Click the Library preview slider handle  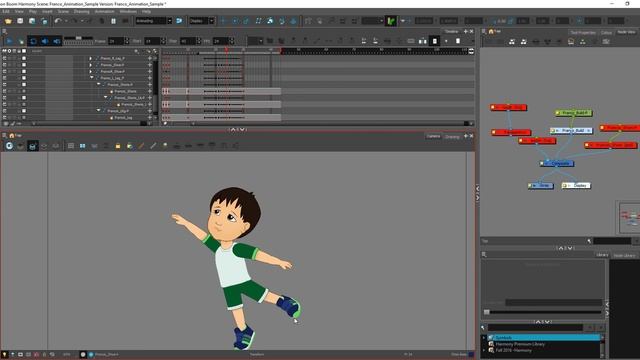487,312
